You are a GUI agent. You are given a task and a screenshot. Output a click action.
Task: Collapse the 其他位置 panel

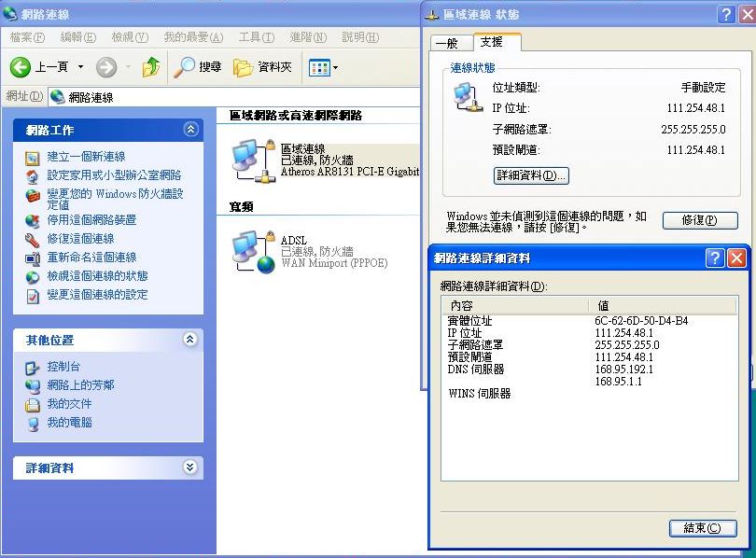190,340
